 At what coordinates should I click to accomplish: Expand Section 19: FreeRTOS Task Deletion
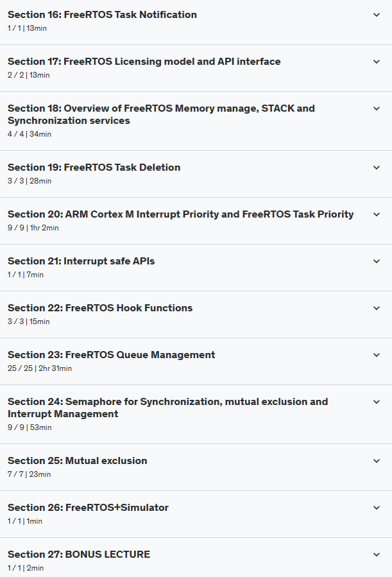[377, 167]
